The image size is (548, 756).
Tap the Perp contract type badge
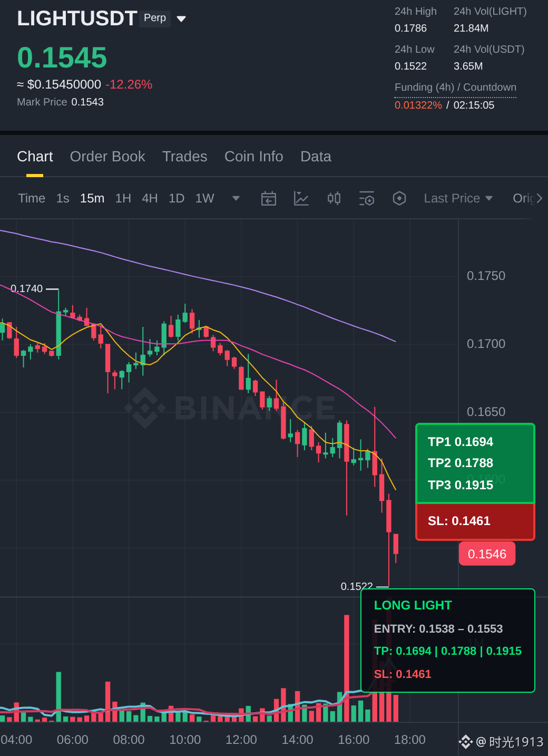[x=155, y=18]
